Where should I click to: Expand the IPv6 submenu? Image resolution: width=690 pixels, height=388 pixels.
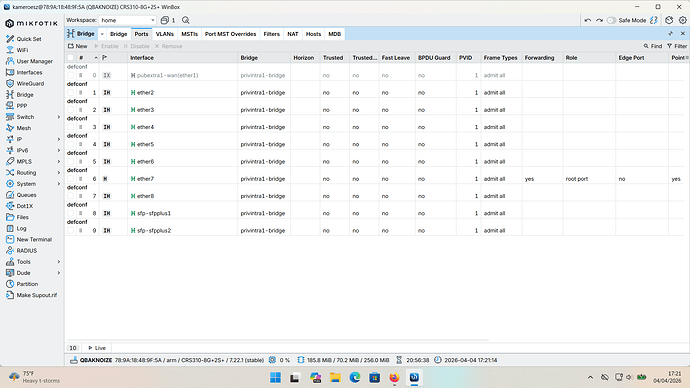59,150
